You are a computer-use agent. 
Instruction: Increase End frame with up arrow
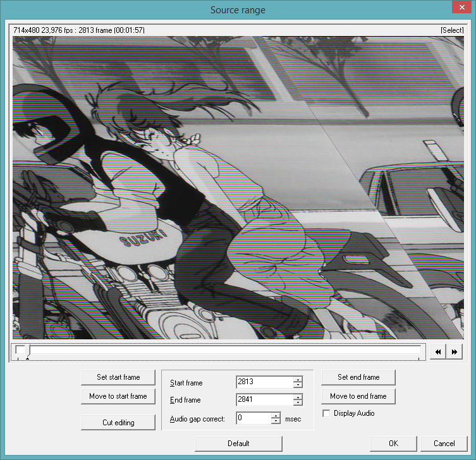tap(298, 397)
